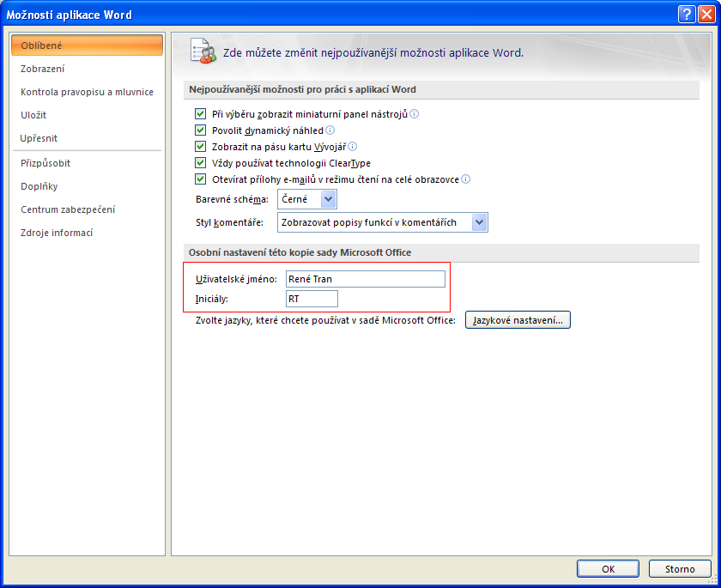Open Kontrola pravopisu a mluvnice section
Screen dimensions: 721x588
87,92
